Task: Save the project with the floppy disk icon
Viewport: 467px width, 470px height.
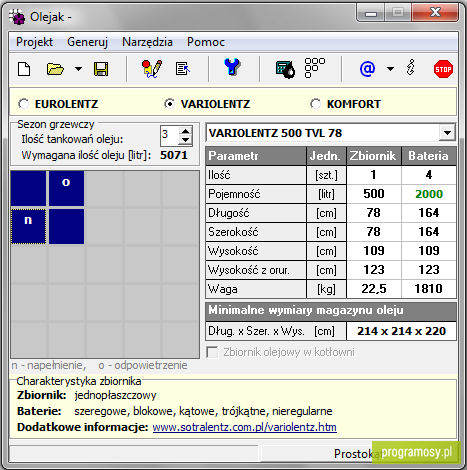Action: click(x=101, y=69)
